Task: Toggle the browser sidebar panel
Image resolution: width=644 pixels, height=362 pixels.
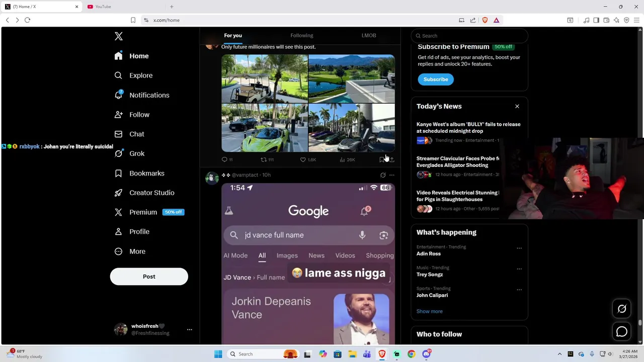Action: point(596,20)
